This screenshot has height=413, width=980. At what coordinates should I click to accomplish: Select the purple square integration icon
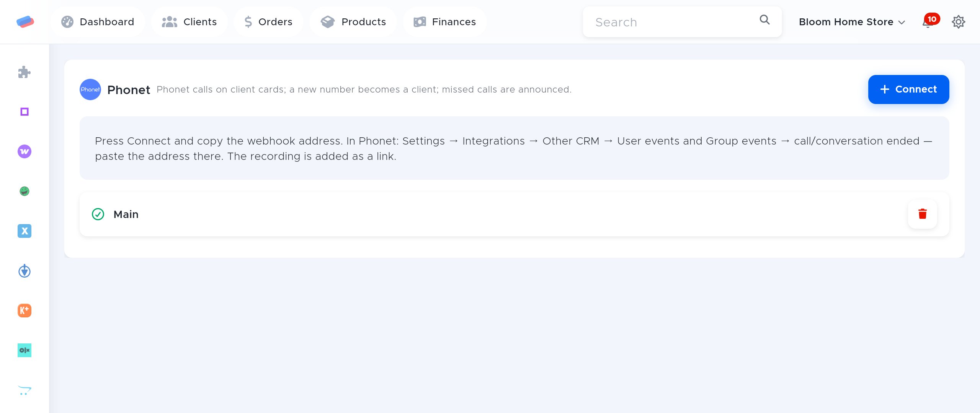point(24,112)
